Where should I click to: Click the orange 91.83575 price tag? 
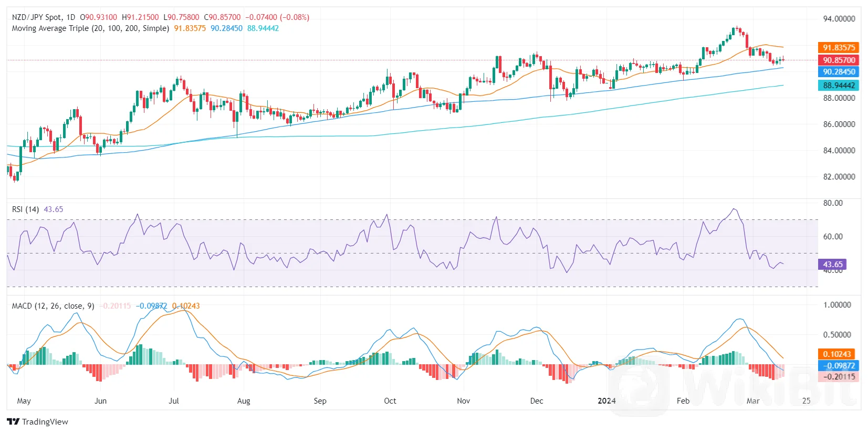pos(838,48)
